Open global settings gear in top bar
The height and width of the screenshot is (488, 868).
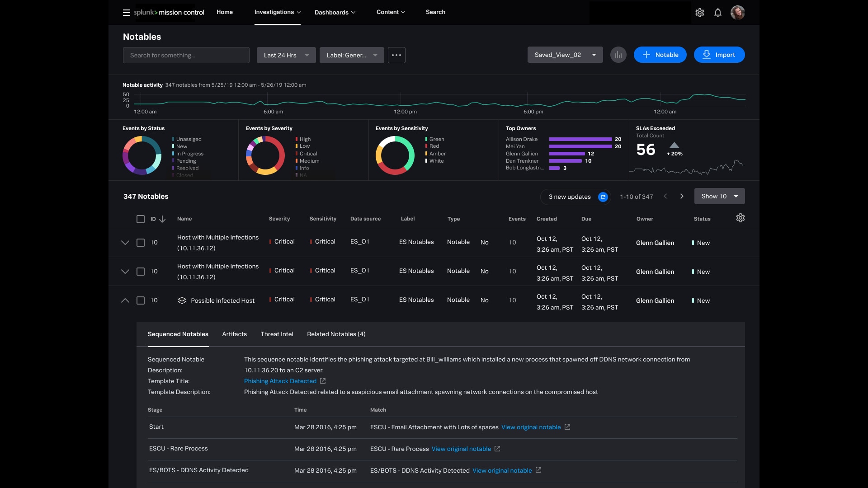tap(700, 13)
